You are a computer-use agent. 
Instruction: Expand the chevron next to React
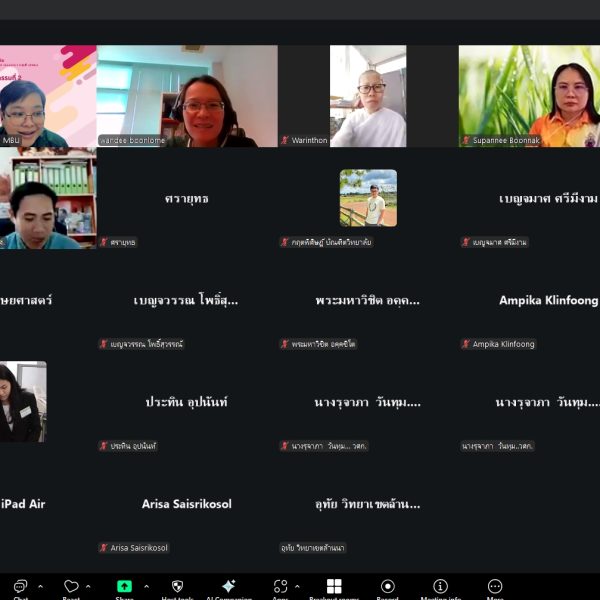[88, 586]
